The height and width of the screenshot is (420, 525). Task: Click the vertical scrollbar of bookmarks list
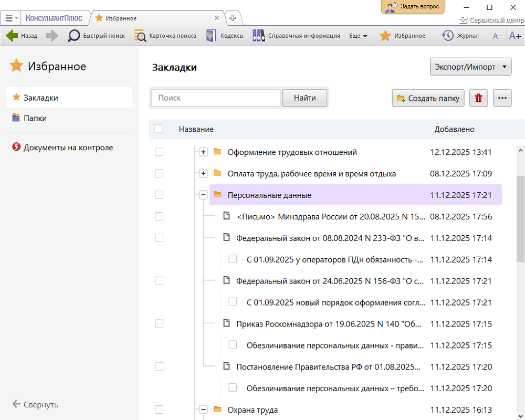520,220
